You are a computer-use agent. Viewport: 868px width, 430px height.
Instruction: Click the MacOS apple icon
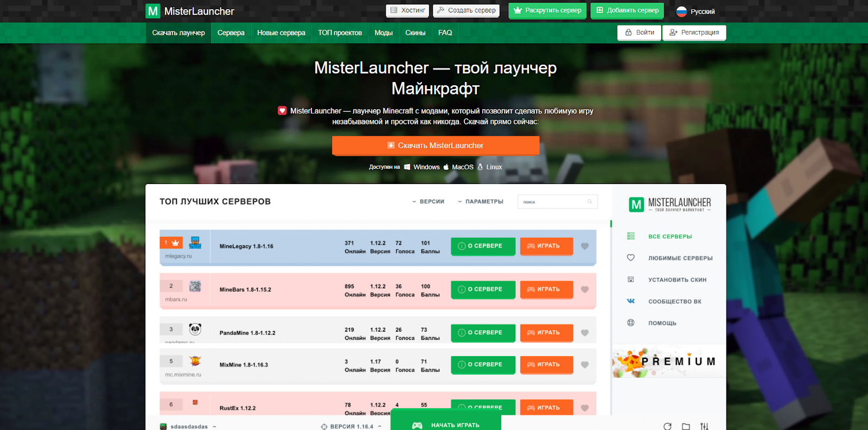click(446, 167)
